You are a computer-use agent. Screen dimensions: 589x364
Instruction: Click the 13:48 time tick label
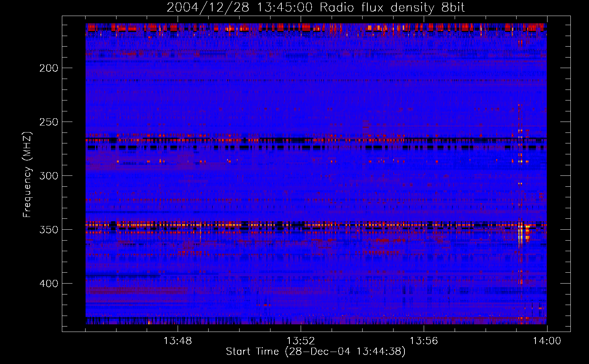tap(178, 341)
